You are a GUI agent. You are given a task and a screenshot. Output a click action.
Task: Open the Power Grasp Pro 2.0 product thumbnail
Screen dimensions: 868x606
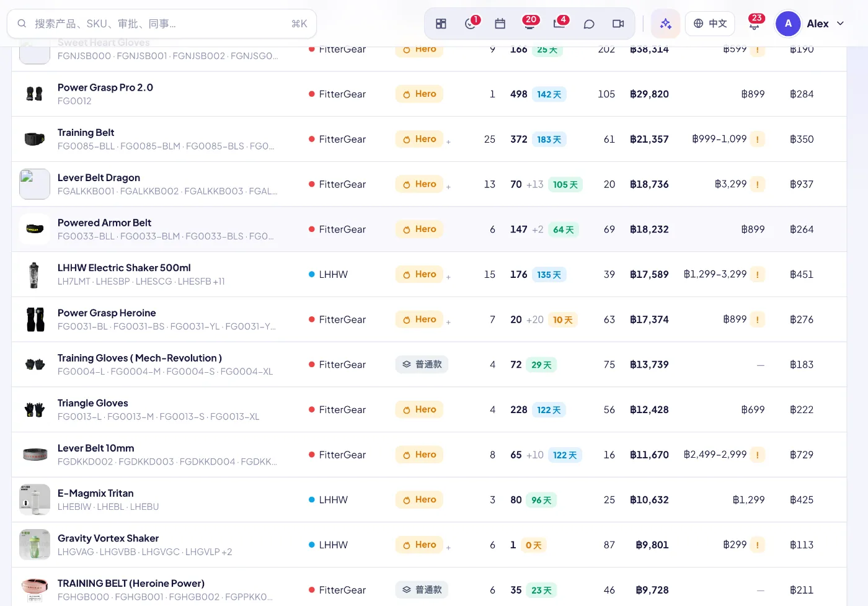pos(35,94)
